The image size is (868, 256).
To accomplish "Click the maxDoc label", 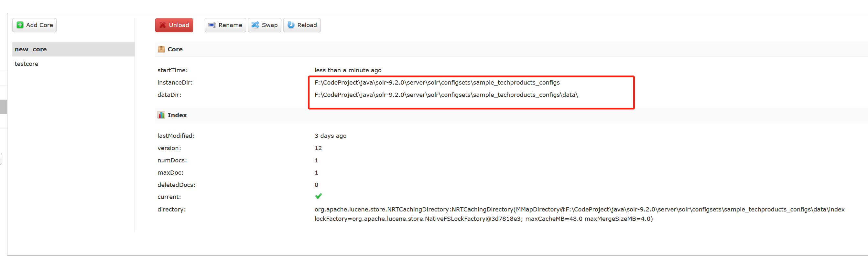I will click(170, 173).
